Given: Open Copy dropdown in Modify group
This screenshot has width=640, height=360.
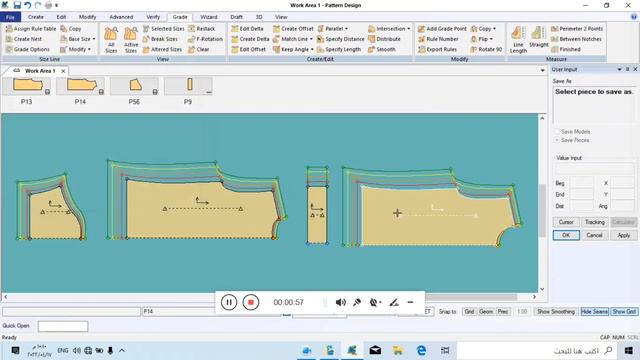Looking at the screenshot, I should 494,29.
